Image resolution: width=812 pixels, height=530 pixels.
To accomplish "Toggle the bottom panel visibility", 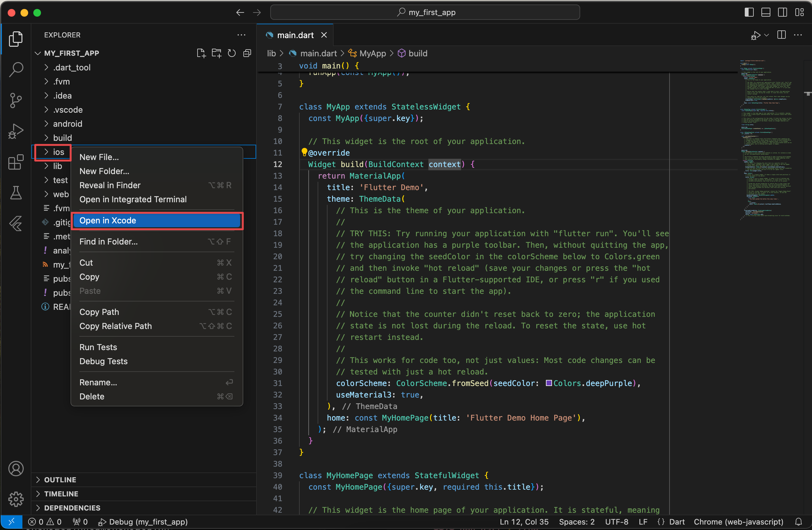I will click(766, 12).
